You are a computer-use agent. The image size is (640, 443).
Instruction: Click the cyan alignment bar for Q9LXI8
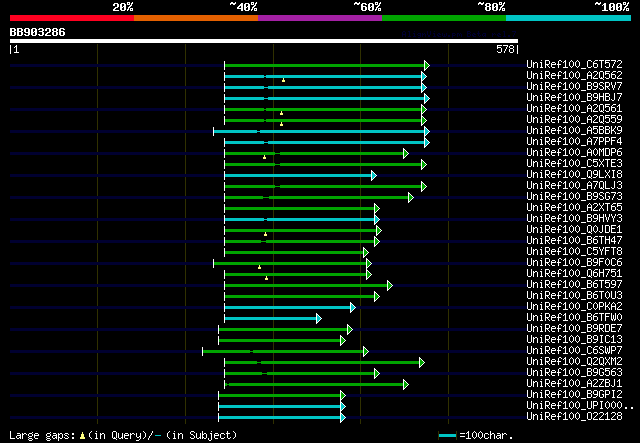[298, 176]
